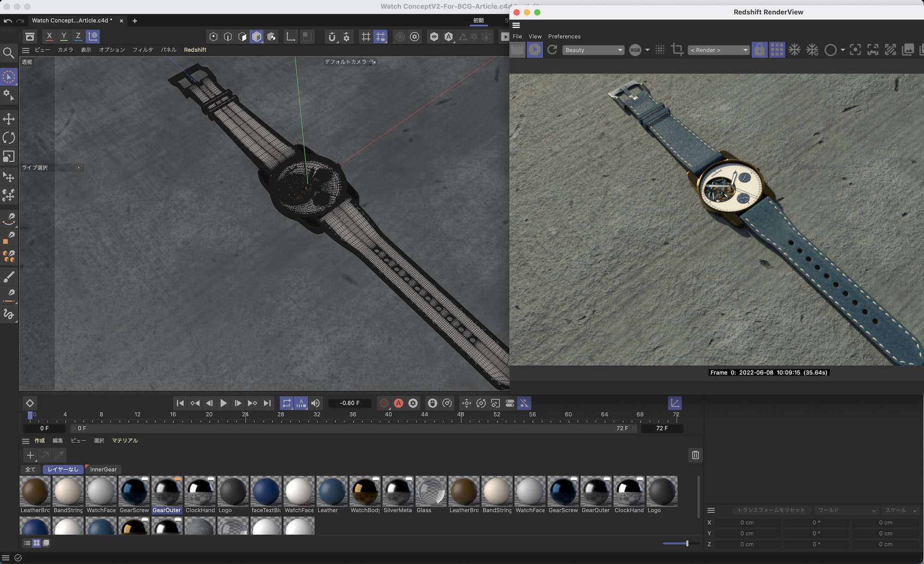
Task: Click the refresh render icon in RenderView
Action: click(552, 50)
